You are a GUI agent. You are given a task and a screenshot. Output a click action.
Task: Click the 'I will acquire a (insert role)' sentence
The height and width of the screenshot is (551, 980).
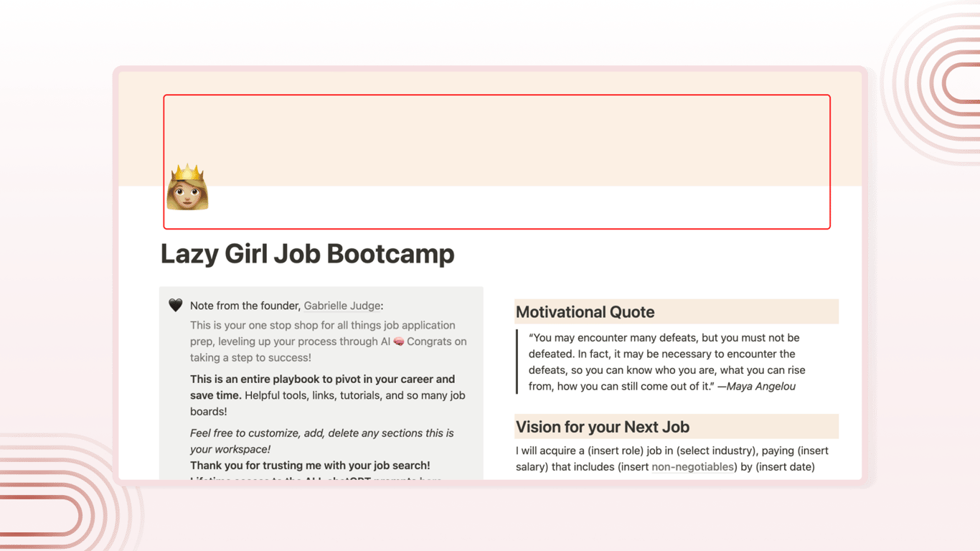(x=672, y=459)
